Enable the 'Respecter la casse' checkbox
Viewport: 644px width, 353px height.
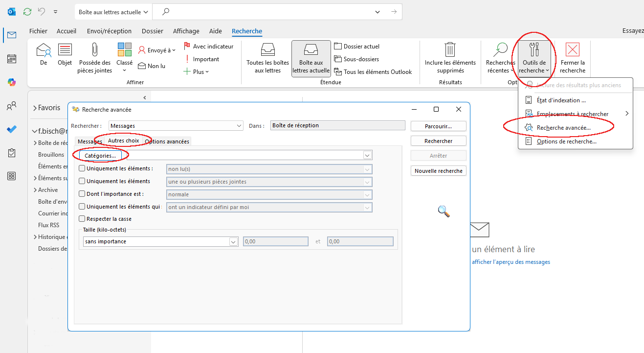[82, 219]
